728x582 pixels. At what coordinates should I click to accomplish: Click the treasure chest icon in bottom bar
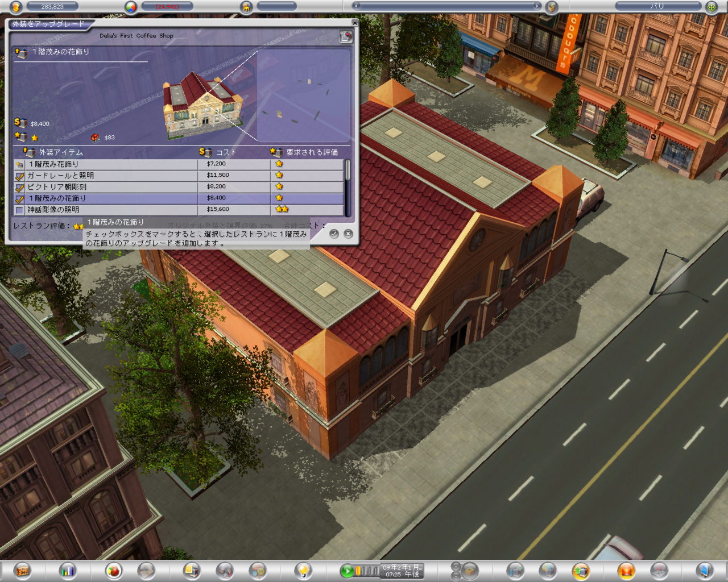[23, 570]
